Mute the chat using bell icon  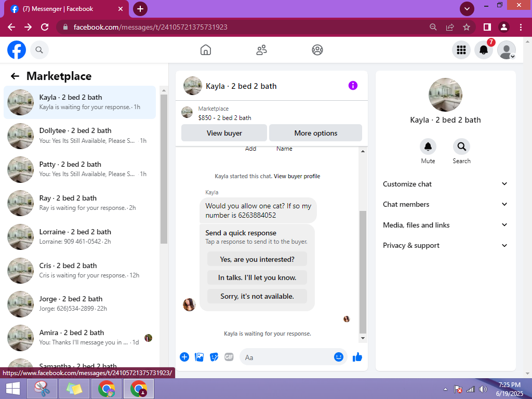(x=428, y=147)
